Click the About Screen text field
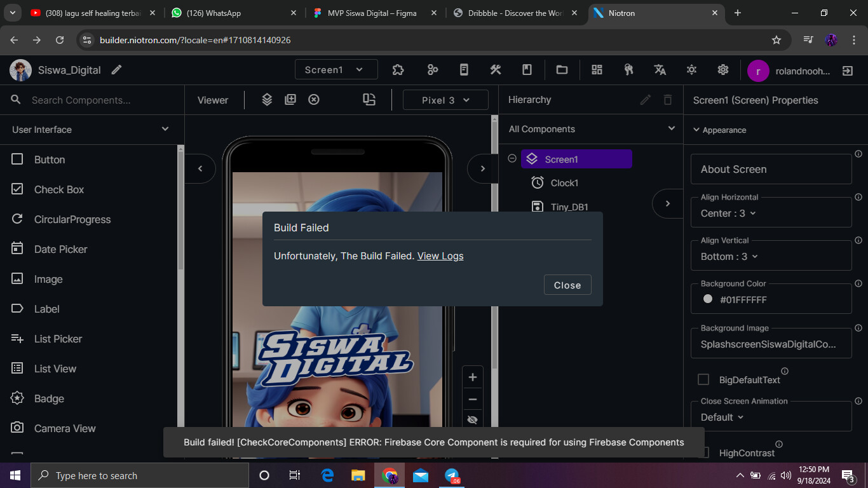Screen dimensions: 868x488 771,169
